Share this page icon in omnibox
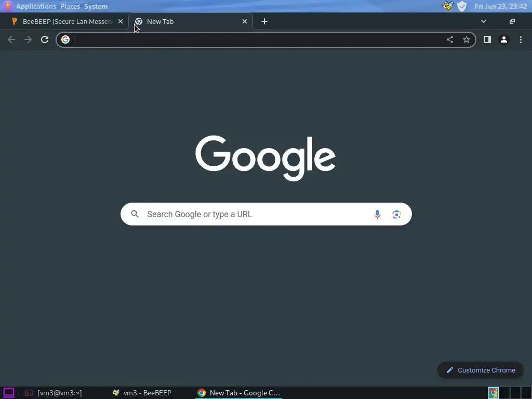Viewport: 532px width, 399px height. click(x=449, y=39)
